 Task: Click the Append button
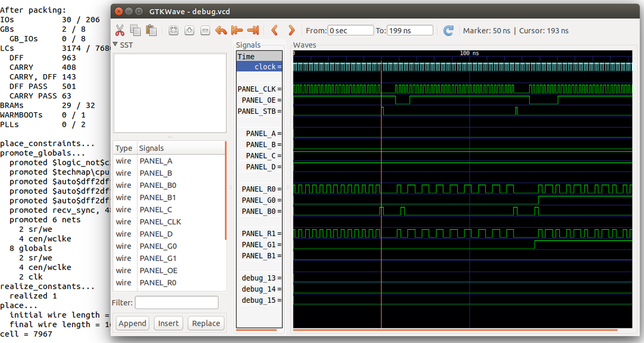pyautogui.click(x=133, y=323)
